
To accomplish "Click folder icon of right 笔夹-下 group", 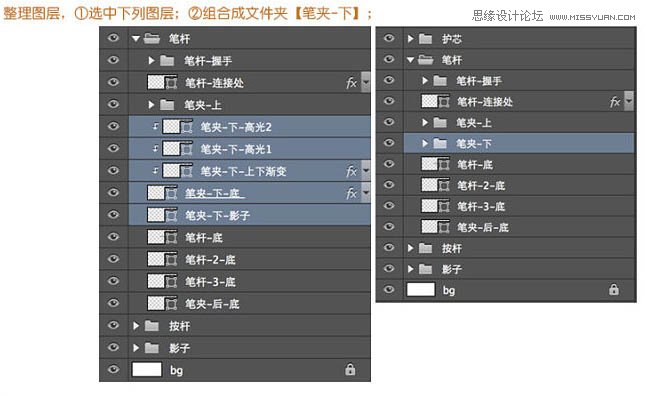I will pos(440,143).
